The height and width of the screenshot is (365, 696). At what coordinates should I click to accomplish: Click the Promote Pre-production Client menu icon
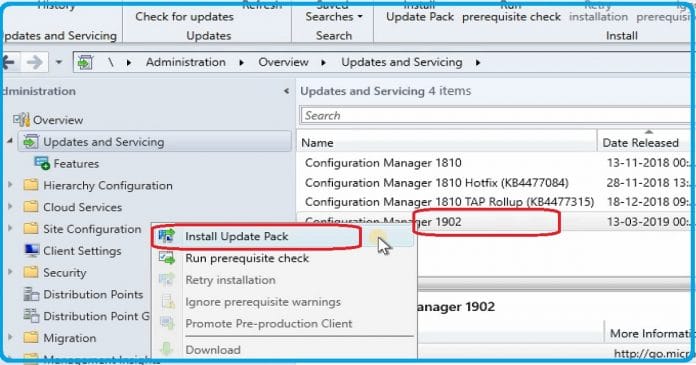pyautogui.click(x=167, y=323)
